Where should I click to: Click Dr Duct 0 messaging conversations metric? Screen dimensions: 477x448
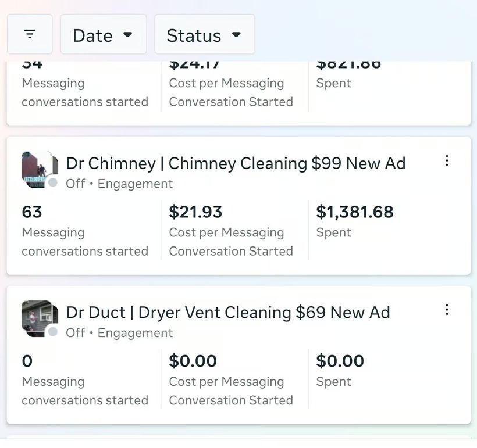pos(27,361)
